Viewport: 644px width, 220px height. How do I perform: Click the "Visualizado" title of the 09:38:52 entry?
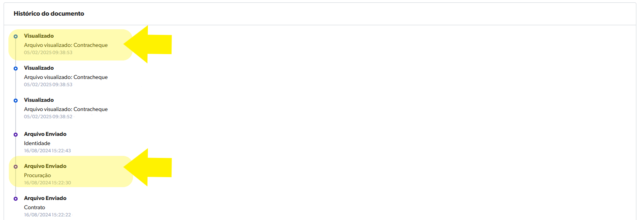tap(39, 100)
